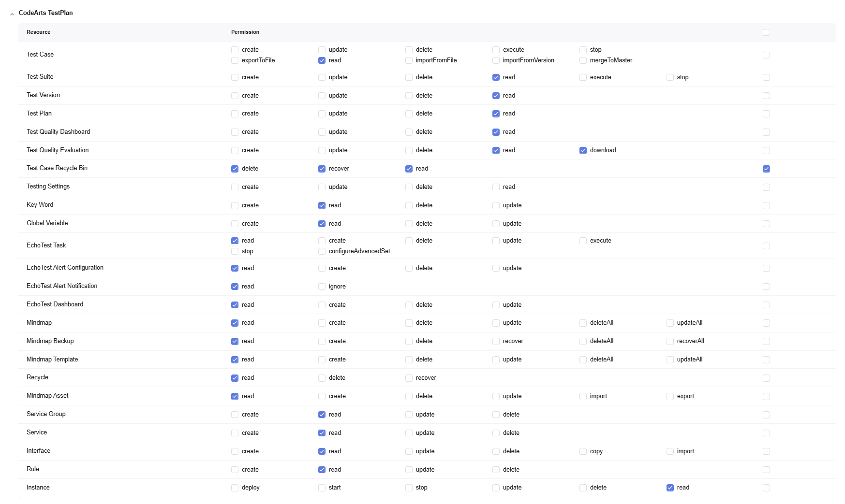Uncheck read permission for Test Case
845x504 pixels.
point(322,60)
